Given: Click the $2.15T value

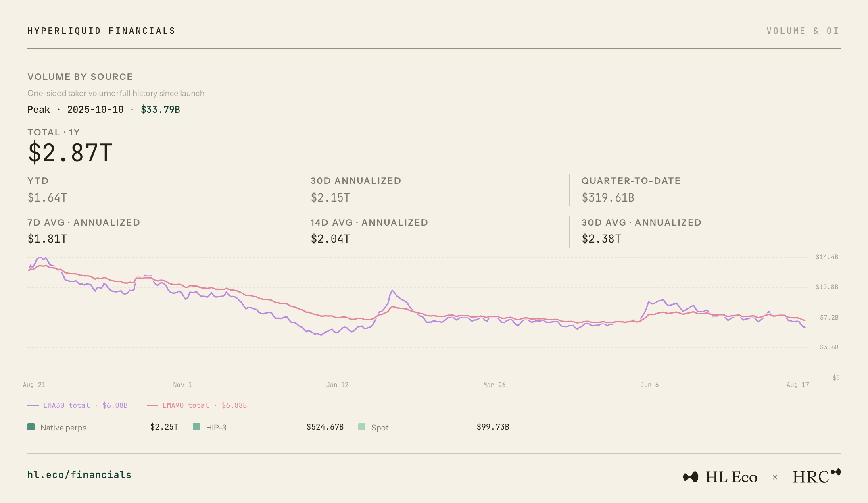Looking at the screenshot, I should [330, 197].
